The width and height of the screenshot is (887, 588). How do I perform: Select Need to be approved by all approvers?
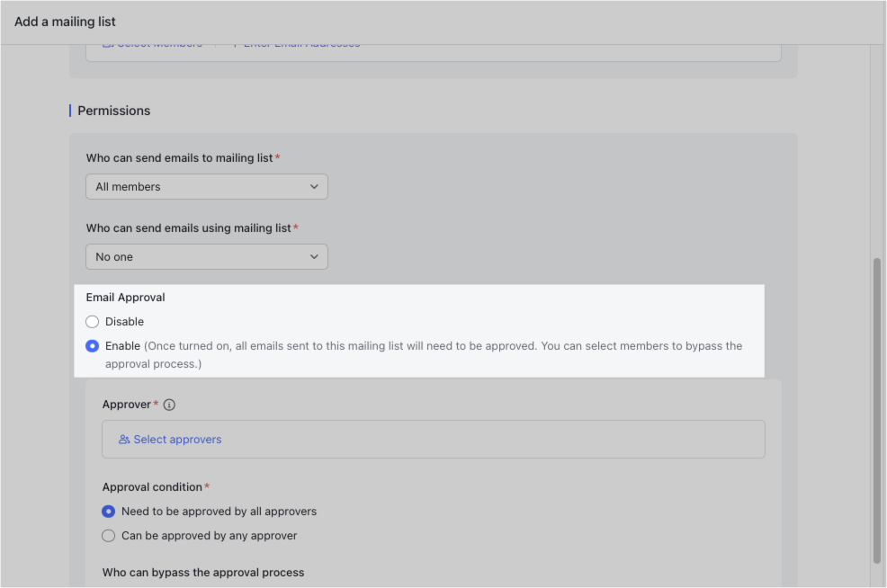[x=109, y=511]
